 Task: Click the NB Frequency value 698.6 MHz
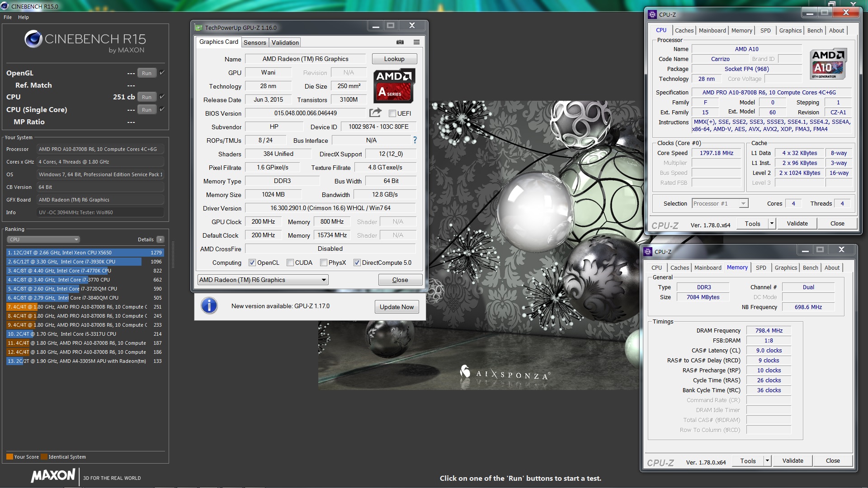point(808,307)
